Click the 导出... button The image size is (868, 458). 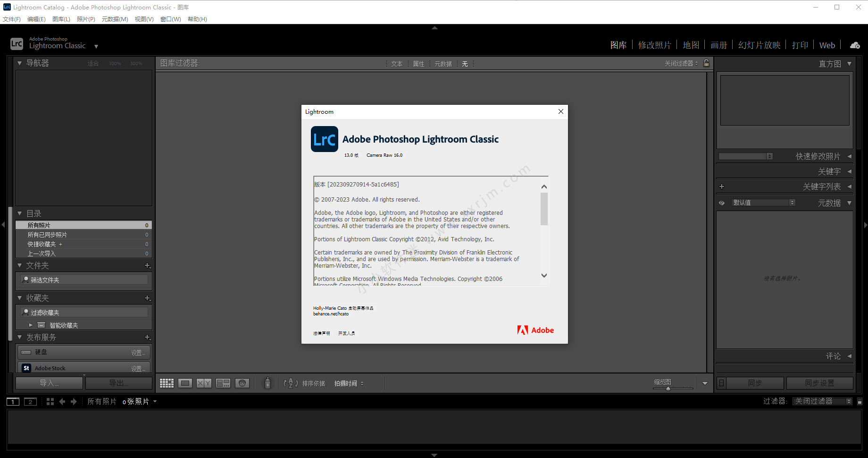[118, 383]
